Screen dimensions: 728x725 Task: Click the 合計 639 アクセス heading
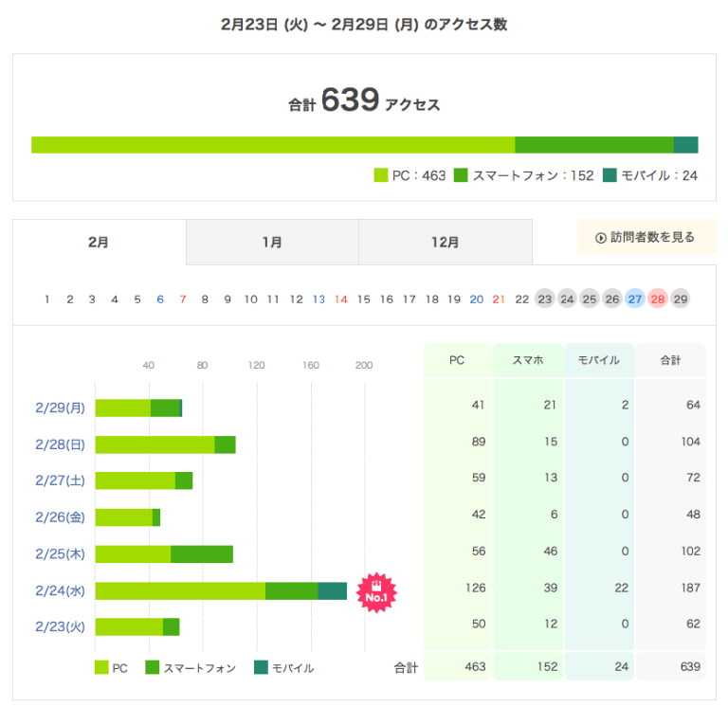tap(364, 100)
